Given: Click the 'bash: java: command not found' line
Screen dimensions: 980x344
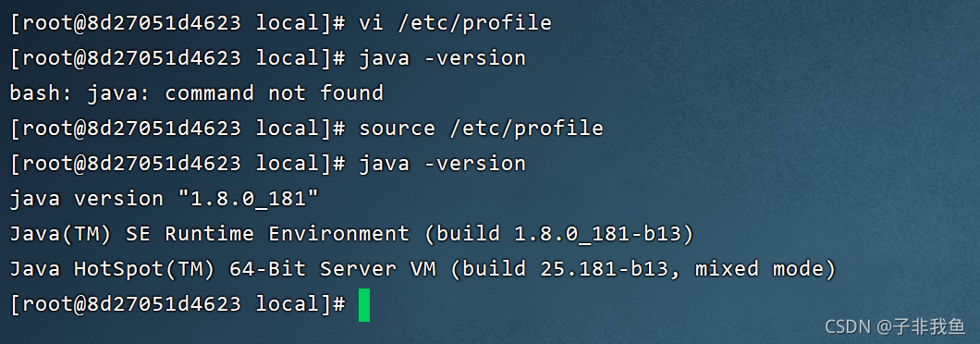Looking at the screenshot, I should coord(196,93).
